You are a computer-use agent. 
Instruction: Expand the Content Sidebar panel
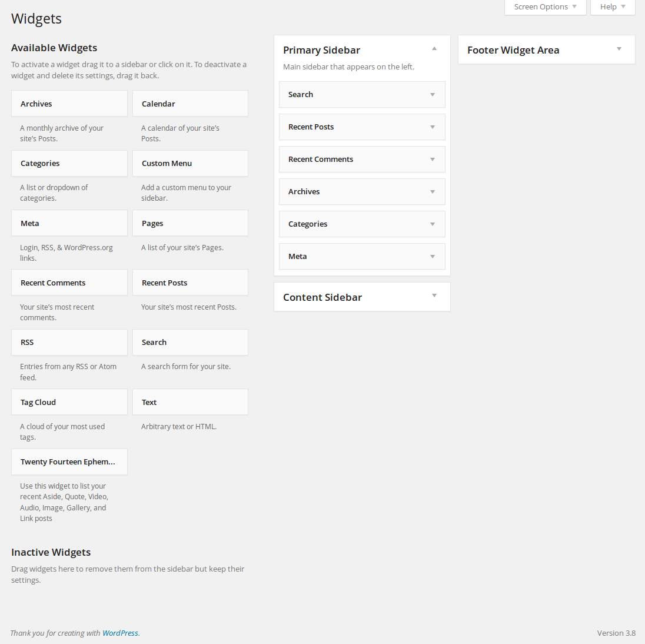coord(434,296)
